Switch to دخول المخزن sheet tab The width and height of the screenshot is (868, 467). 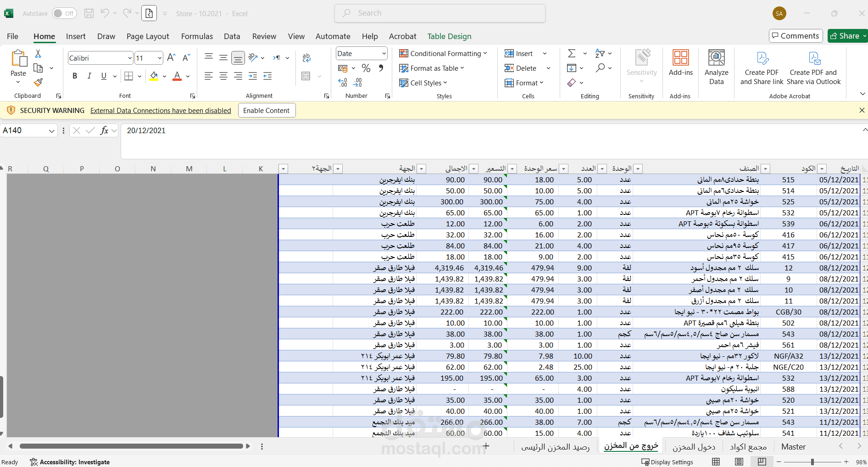click(x=694, y=447)
